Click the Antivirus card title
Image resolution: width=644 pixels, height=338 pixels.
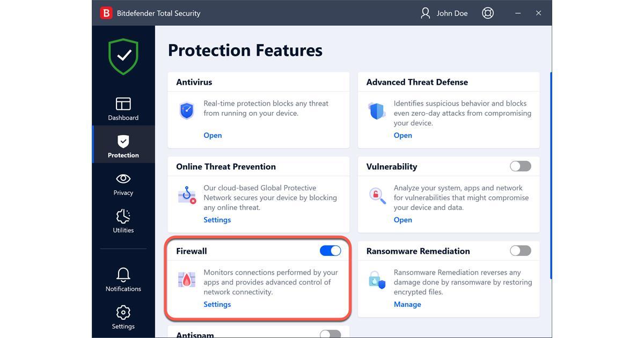click(194, 82)
